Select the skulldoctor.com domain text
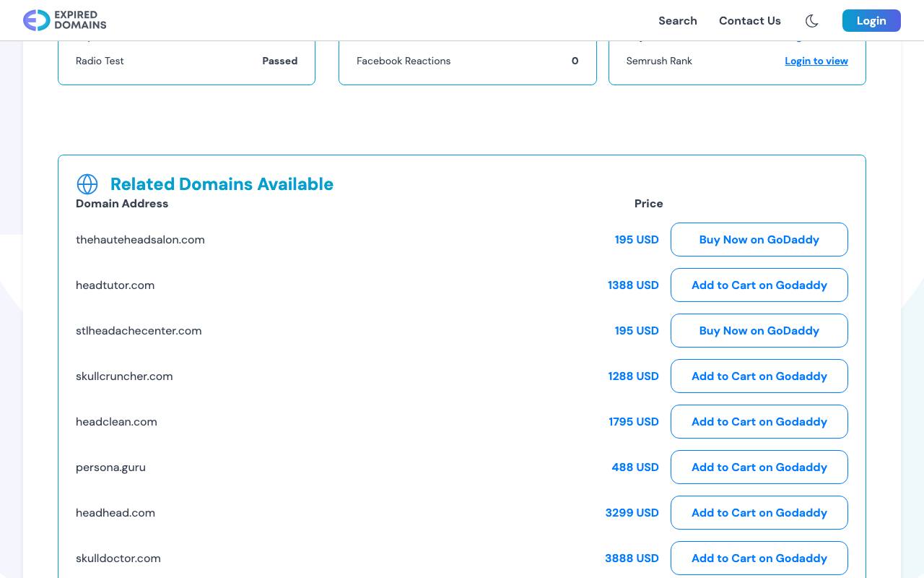 coord(118,558)
